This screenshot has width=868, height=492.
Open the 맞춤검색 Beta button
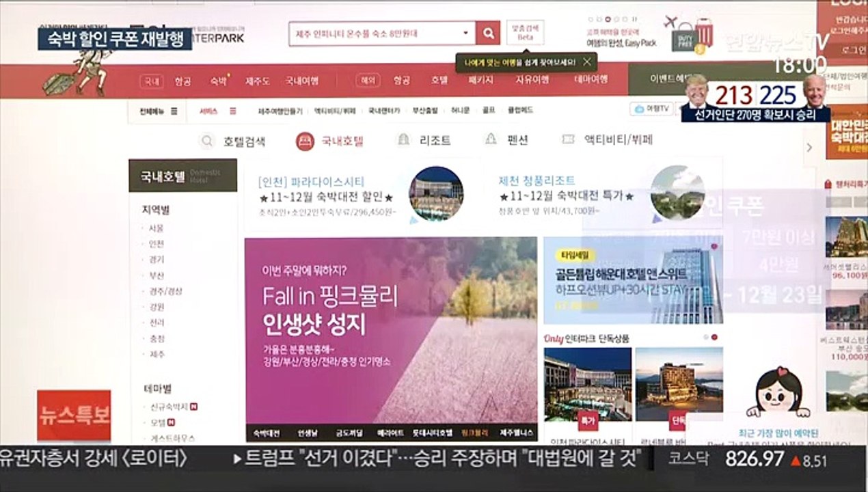click(x=525, y=32)
